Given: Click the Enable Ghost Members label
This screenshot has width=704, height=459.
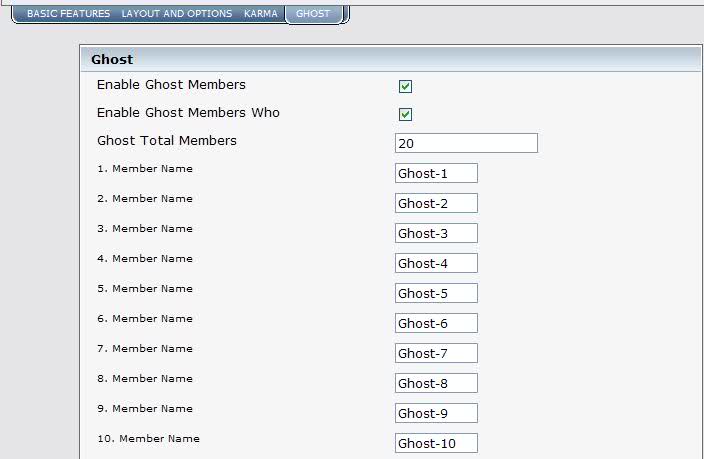Looking at the screenshot, I should 171,84.
